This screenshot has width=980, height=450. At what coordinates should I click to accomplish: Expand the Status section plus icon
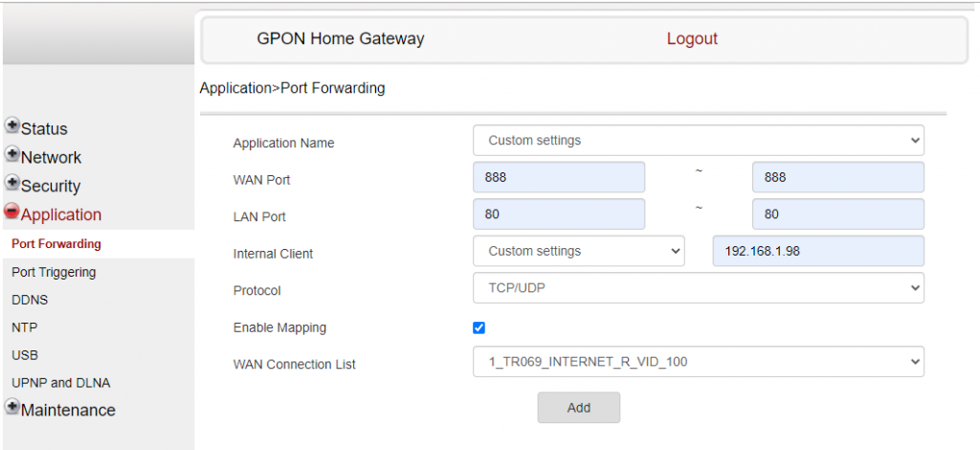click(11, 125)
